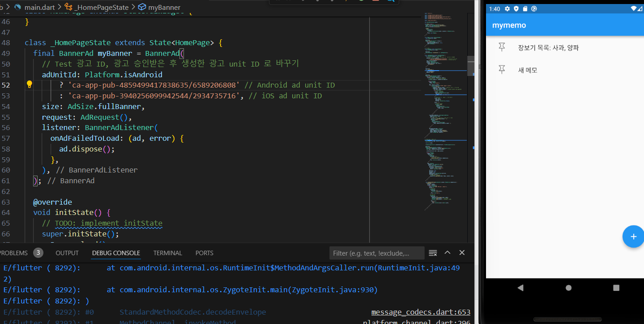The height and width of the screenshot is (324, 644).
Task: Tap the cellular signal status icon
Action: coord(640,8)
